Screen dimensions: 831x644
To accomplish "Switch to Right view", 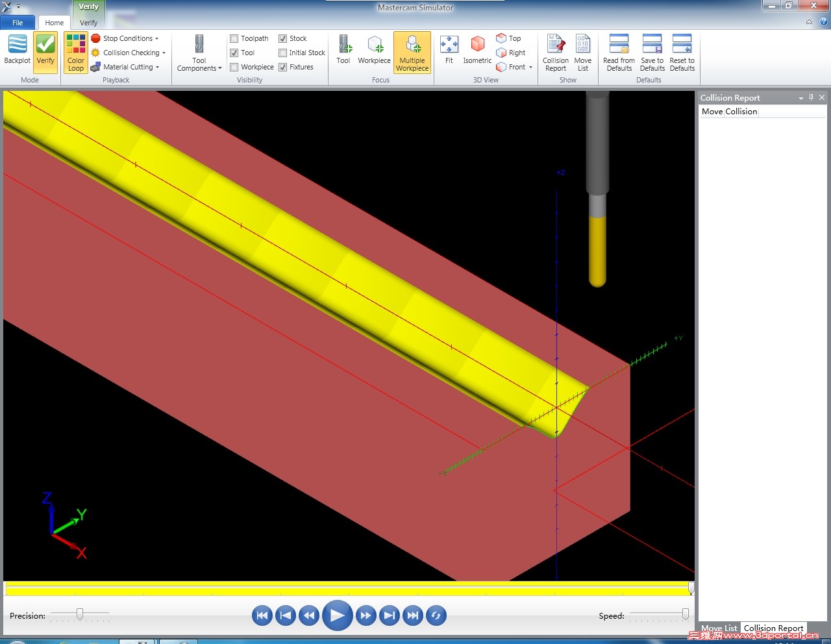I will (x=511, y=53).
